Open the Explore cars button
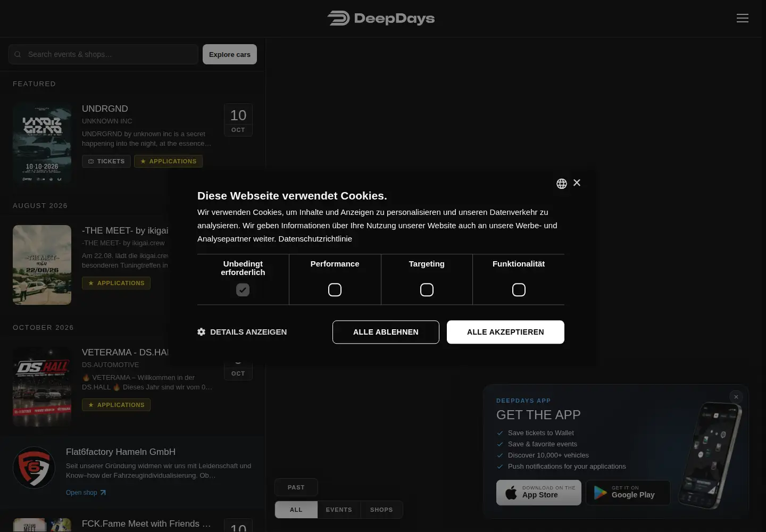 pyautogui.click(x=230, y=54)
